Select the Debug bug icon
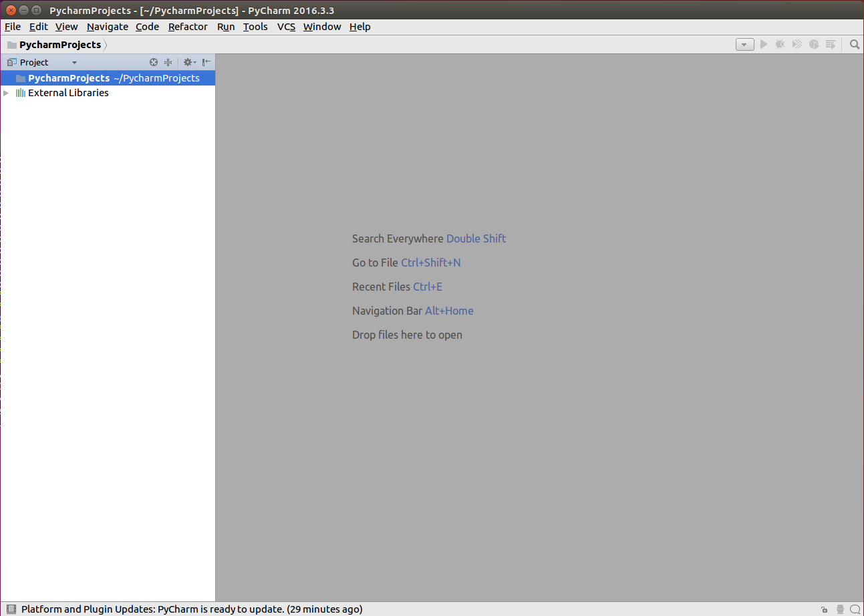The height and width of the screenshot is (616, 864). pyautogui.click(x=780, y=44)
